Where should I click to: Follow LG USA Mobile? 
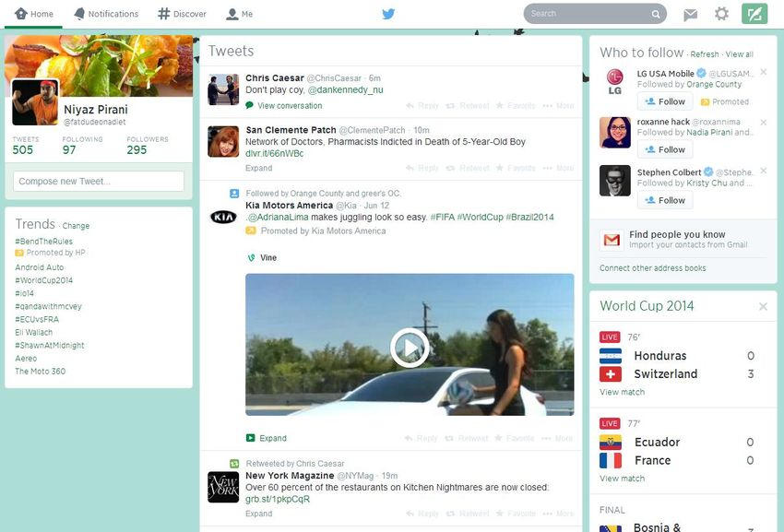click(x=665, y=101)
